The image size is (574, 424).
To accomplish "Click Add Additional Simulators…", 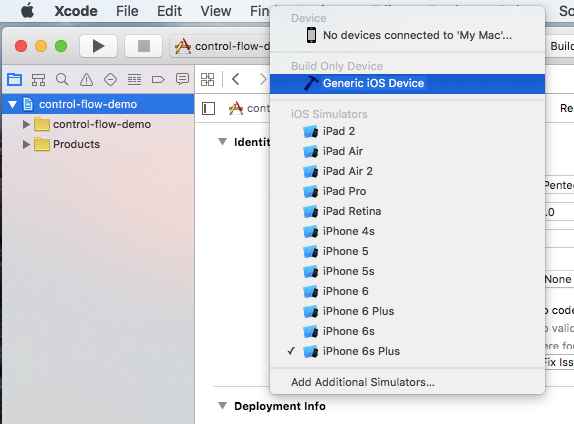I will pos(407,382).
